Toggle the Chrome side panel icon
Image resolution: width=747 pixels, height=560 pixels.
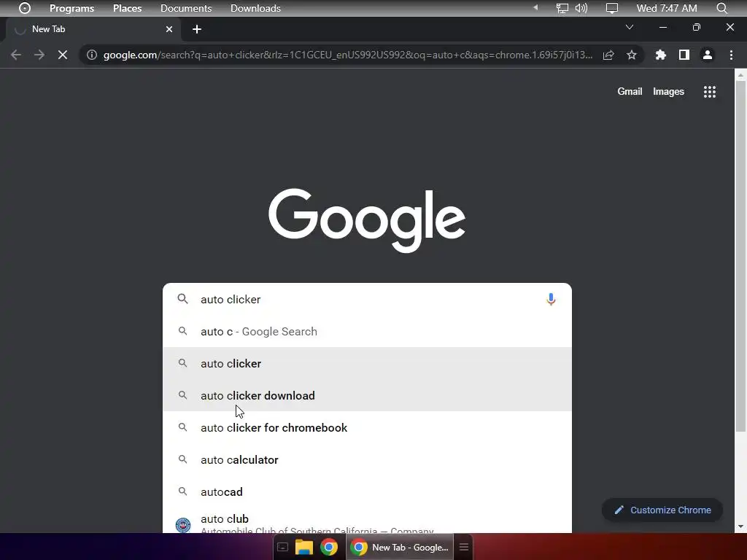coord(684,55)
